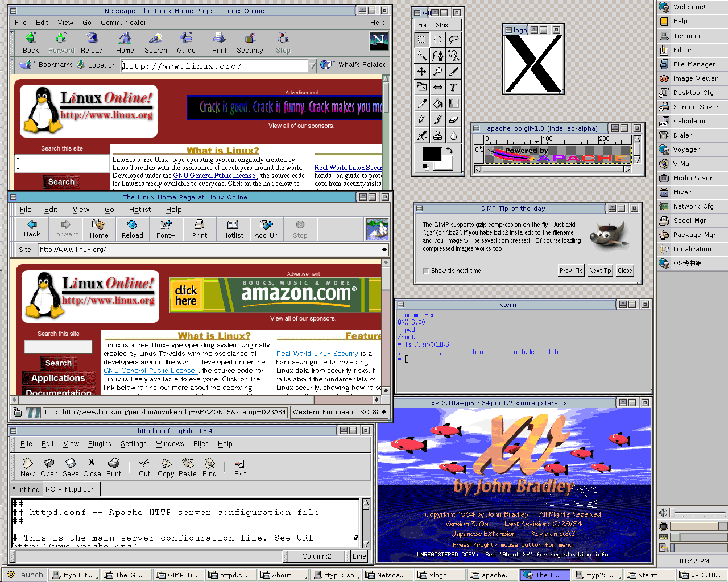Switch to RO - httpd.conf tab in gEdit
The width and height of the screenshot is (728, 582).
(x=71, y=489)
